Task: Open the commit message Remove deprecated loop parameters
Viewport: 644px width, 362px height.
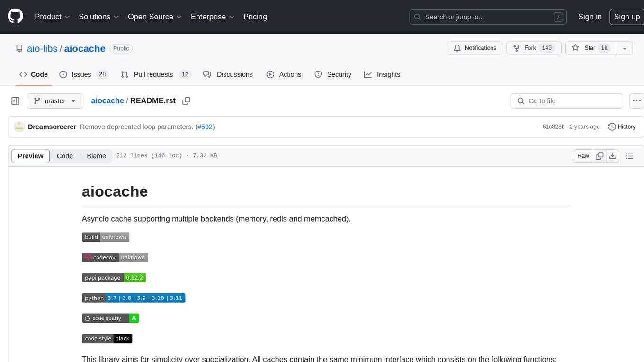Action: click(136, 127)
